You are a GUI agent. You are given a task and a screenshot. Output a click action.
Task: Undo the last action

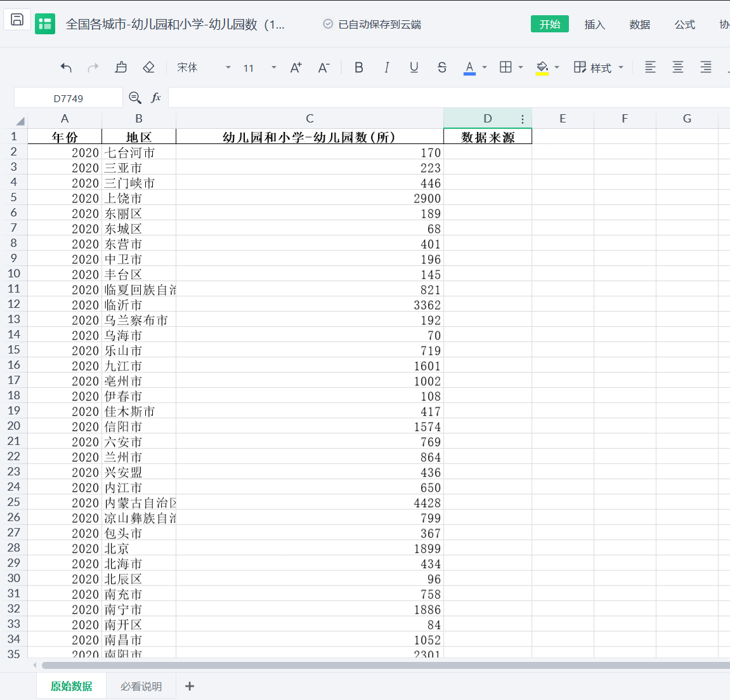(66, 67)
